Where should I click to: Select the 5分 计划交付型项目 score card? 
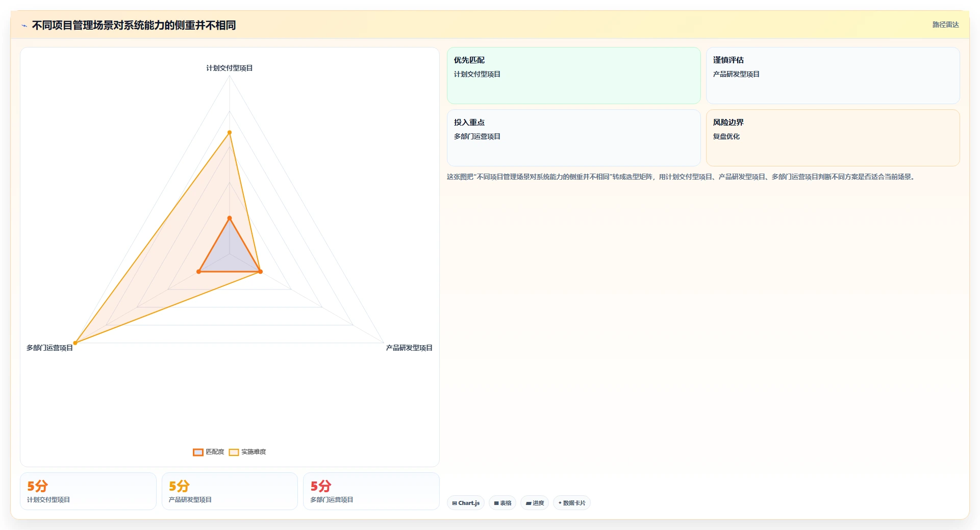pos(88,491)
